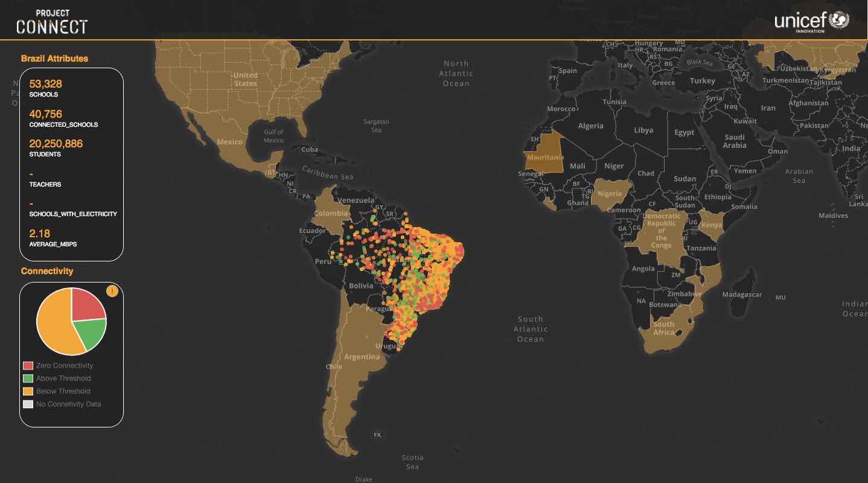Click the No Connectivity Data grey swatch
This screenshot has height=483, width=868.
point(28,404)
